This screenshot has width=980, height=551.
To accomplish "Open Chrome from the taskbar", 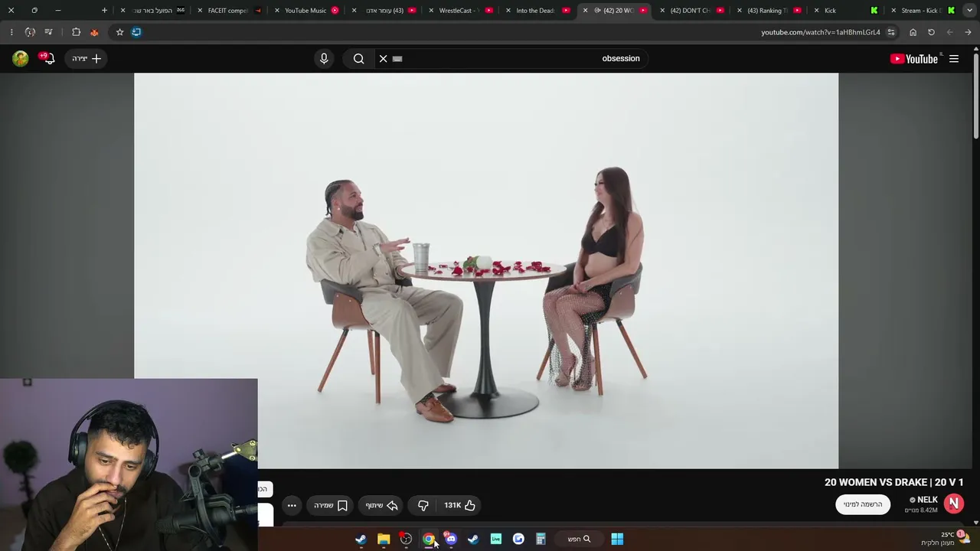I will click(429, 540).
